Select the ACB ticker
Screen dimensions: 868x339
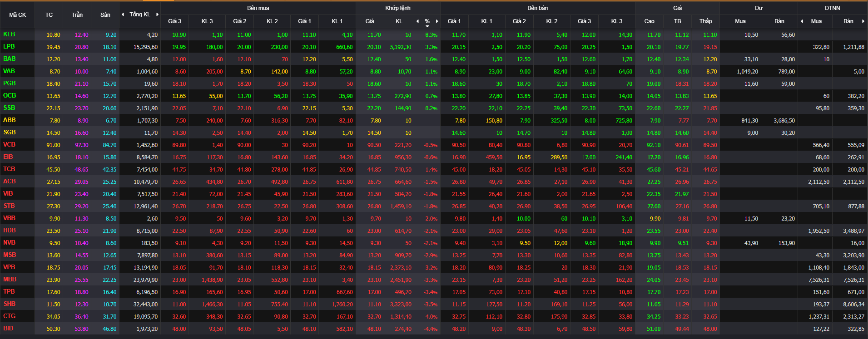[9, 181]
